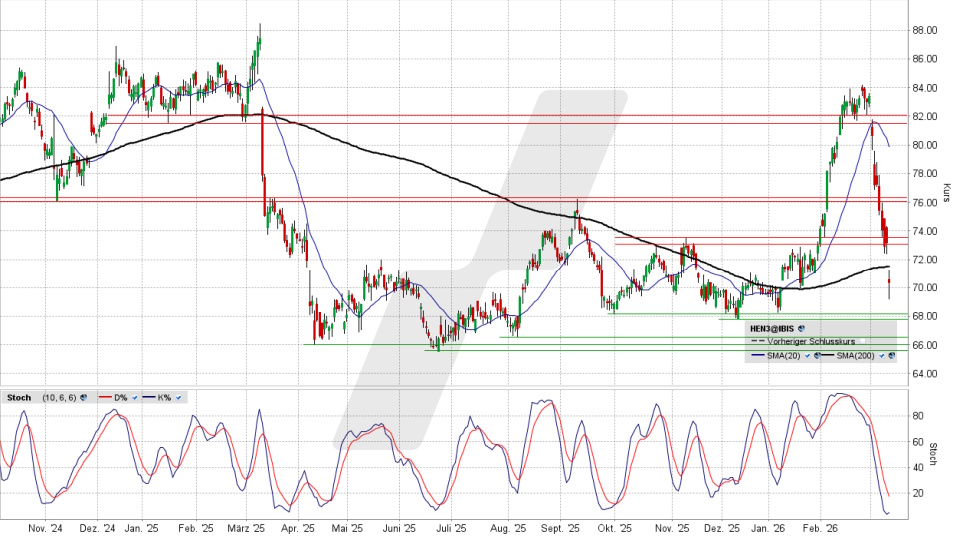Toggle the D% line checkbox
960x540 pixels.
tap(135, 398)
